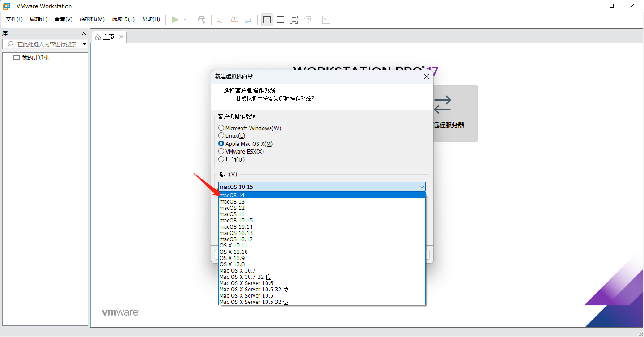
Task: Open the 帮助(H) menu
Action: 151,19
